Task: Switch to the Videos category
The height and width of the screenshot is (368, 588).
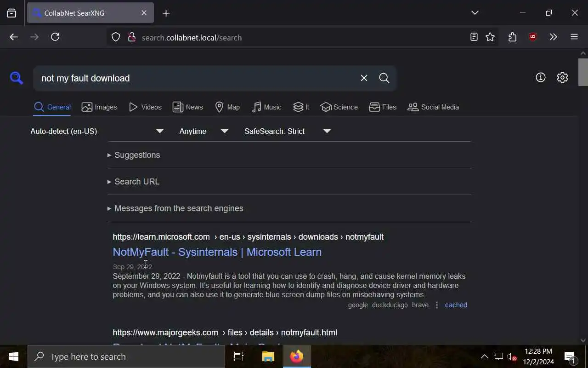Action: (x=145, y=107)
